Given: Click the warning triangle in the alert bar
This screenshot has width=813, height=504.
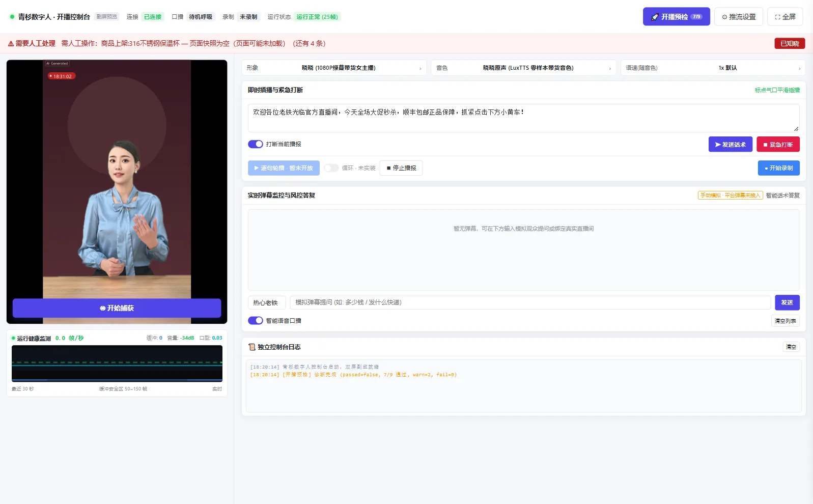Looking at the screenshot, I should tap(11, 43).
